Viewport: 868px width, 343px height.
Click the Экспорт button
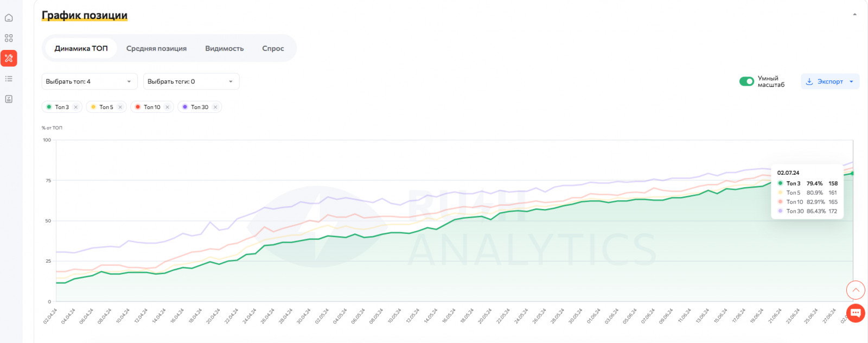[x=830, y=81]
